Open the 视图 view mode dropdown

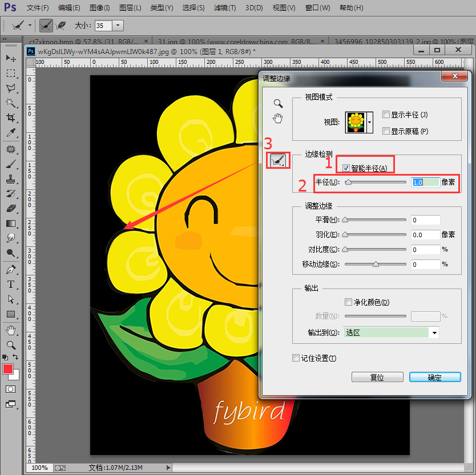[x=369, y=122]
